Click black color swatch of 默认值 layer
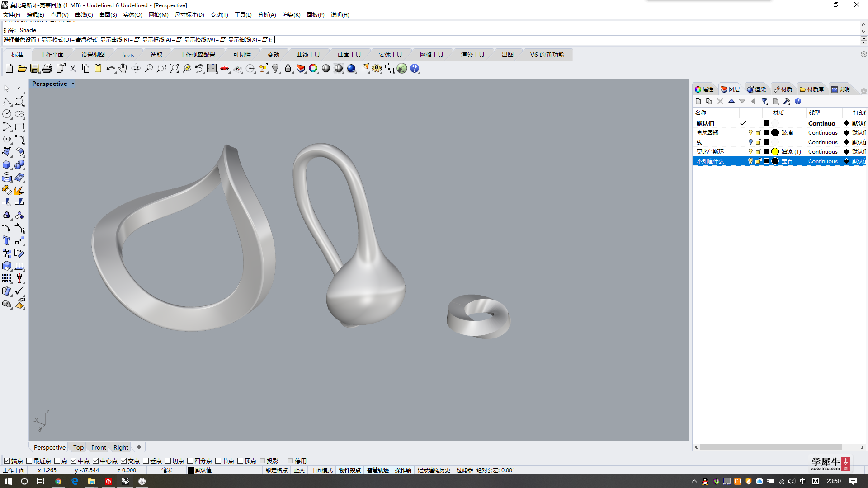The image size is (868, 488). coord(766,123)
